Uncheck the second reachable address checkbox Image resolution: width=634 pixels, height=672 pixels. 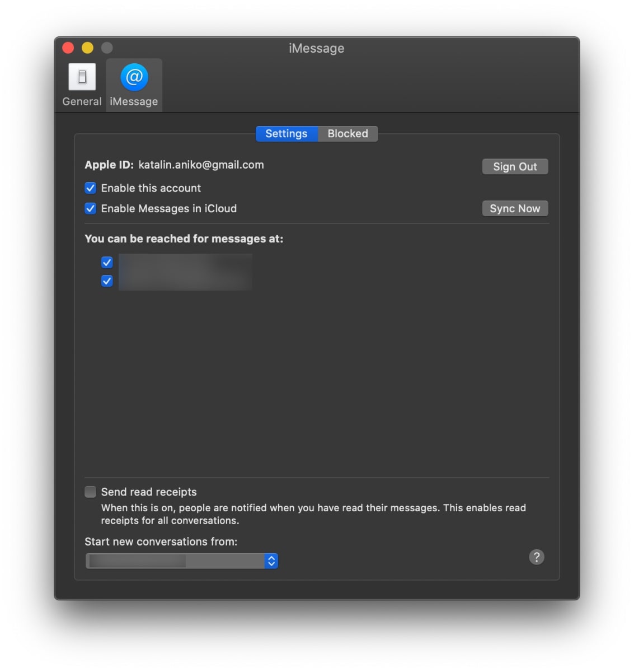click(107, 281)
